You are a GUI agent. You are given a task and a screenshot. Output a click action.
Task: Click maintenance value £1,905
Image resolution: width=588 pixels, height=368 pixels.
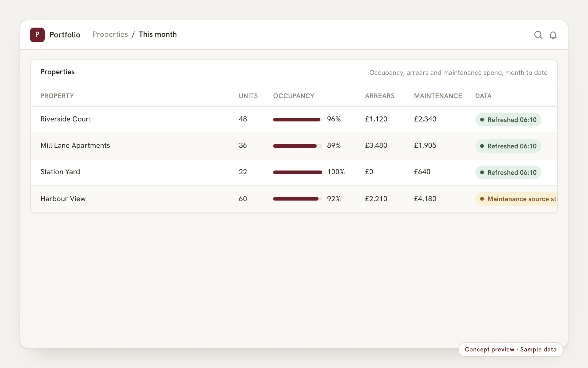[x=425, y=145]
